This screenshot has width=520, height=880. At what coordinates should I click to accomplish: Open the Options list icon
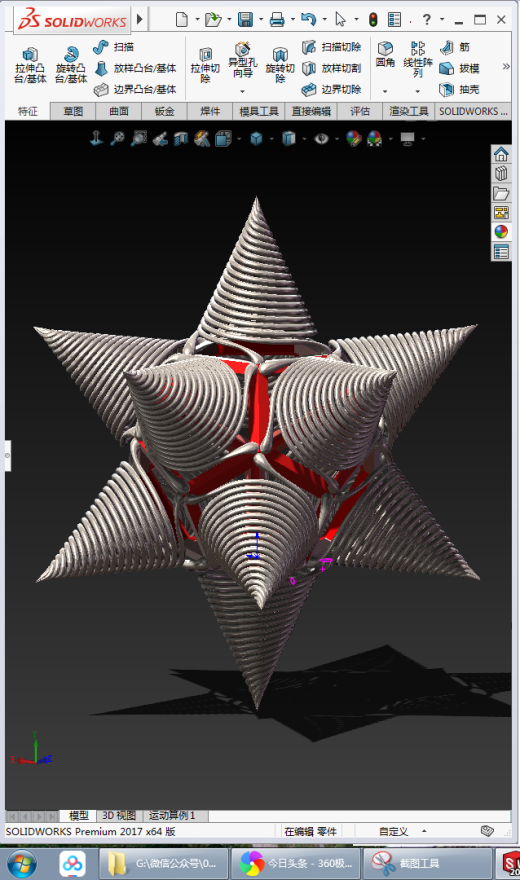click(395, 20)
